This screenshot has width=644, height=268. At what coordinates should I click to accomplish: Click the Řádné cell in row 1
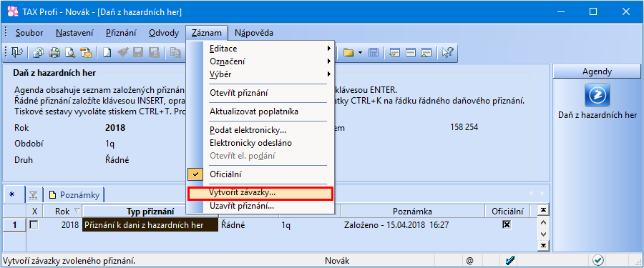coord(248,225)
